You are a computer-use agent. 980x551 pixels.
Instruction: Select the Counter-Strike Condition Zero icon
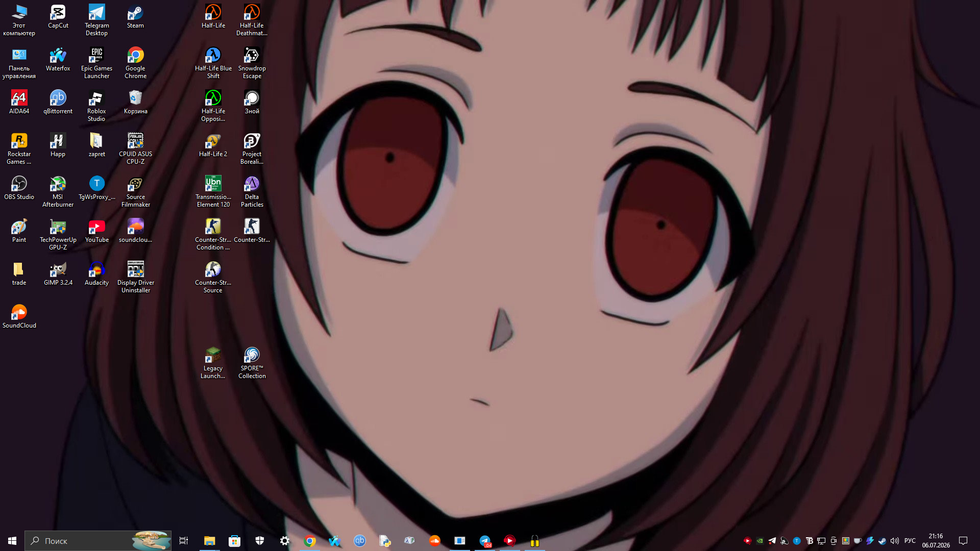click(213, 235)
